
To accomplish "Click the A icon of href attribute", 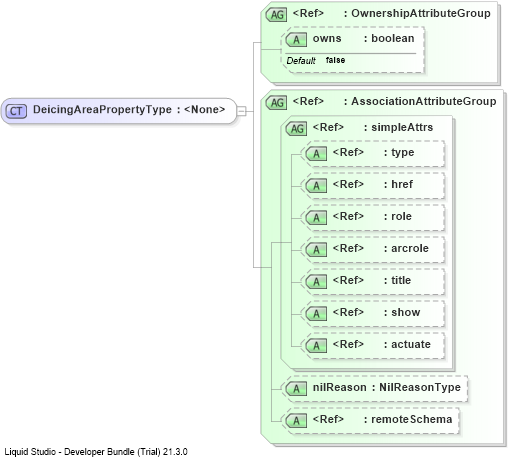I will [316, 186].
